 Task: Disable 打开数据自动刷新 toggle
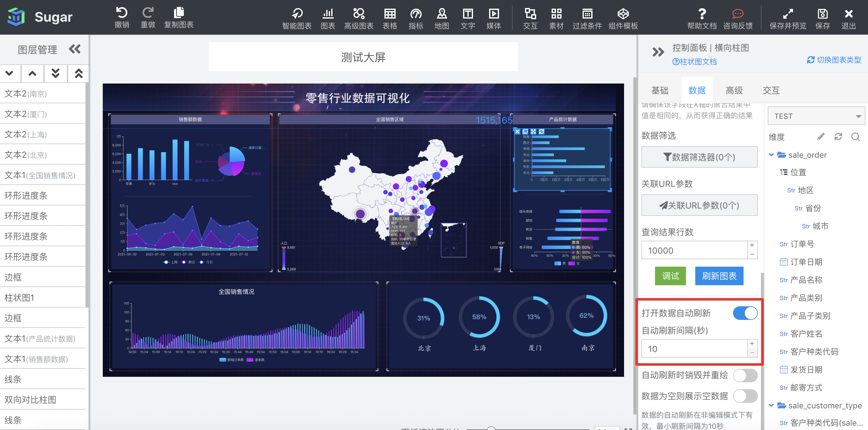click(x=745, y=313)
